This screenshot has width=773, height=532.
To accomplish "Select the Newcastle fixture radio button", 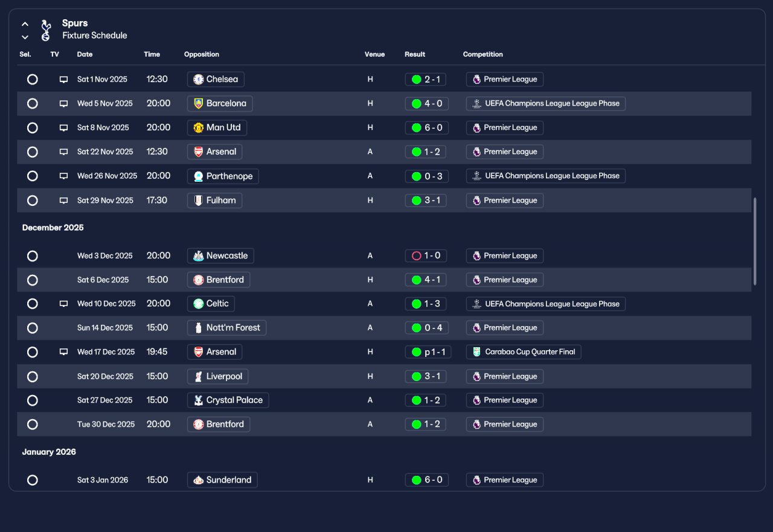I will point(33,256).
